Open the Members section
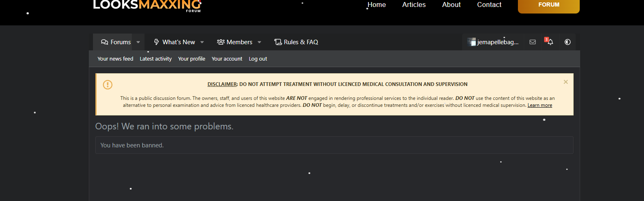This screenshot has width=644, height=201. [x=235, y=42]
